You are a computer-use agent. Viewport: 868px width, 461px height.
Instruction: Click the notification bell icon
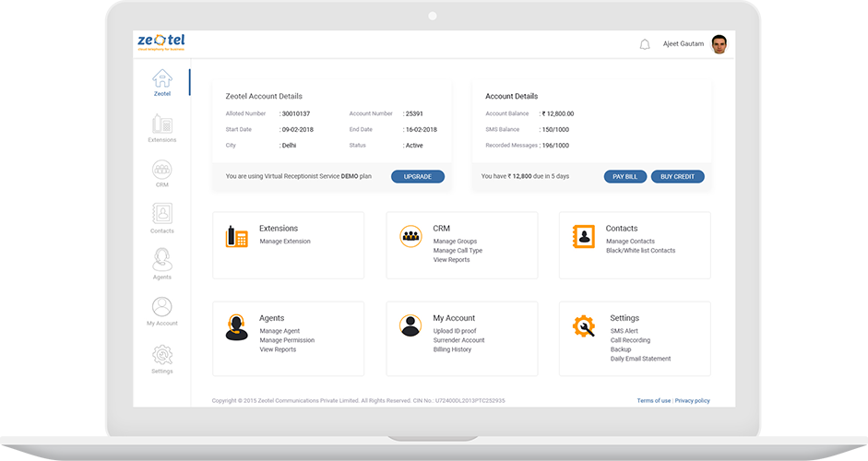[645, 44]
